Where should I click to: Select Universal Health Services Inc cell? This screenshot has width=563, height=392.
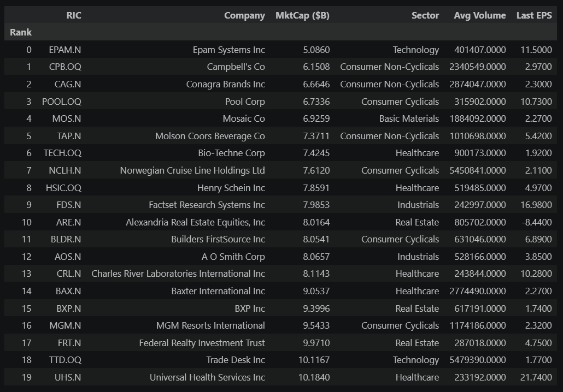click(207, 377)
